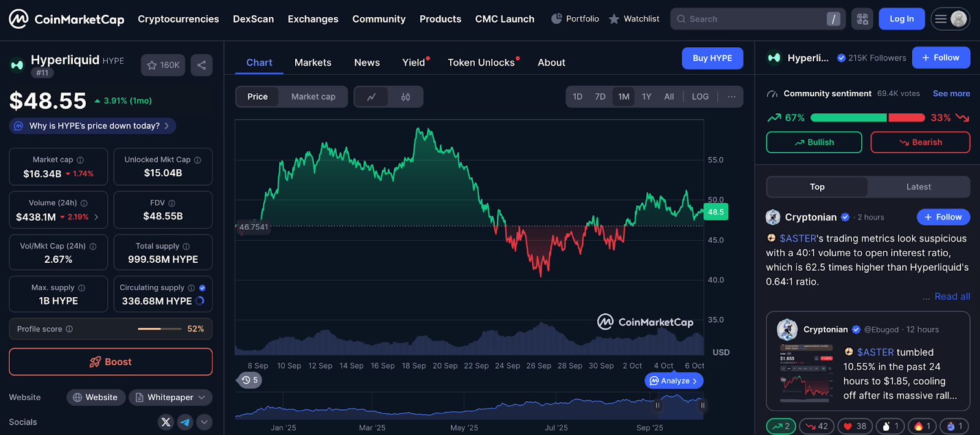Click the share icon beside Hyperliquid
Image resolution: width=980 pixels, height=435 pixels.
[x=202, y=65]
